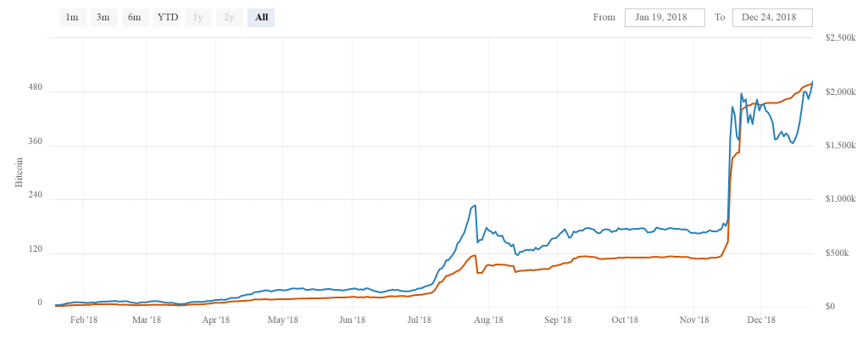Click the May '18 x-axis label
868x339 pixels.
tap(282, 320)
